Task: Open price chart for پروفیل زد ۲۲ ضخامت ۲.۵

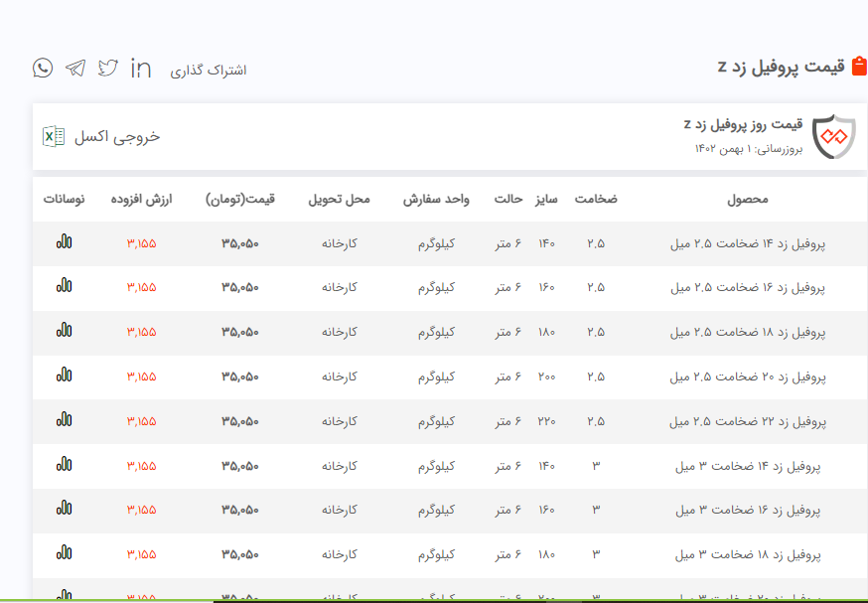Action: 65,420
